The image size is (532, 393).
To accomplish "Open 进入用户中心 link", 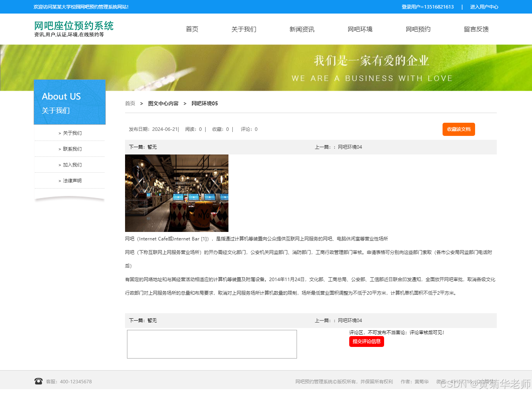I will pyautogui.click(x=484, y=7).
